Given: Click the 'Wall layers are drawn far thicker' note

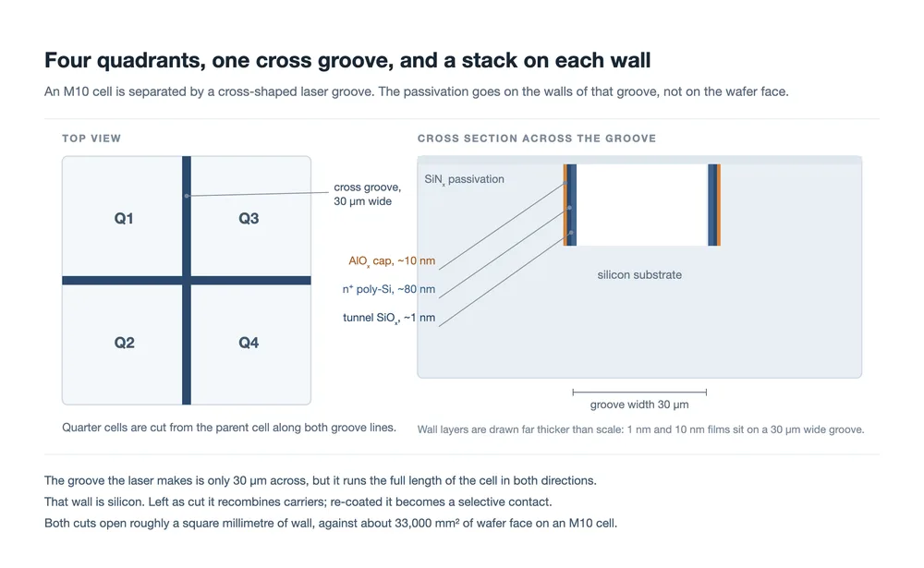Looking at the screenshot, I should click(640, 429).
